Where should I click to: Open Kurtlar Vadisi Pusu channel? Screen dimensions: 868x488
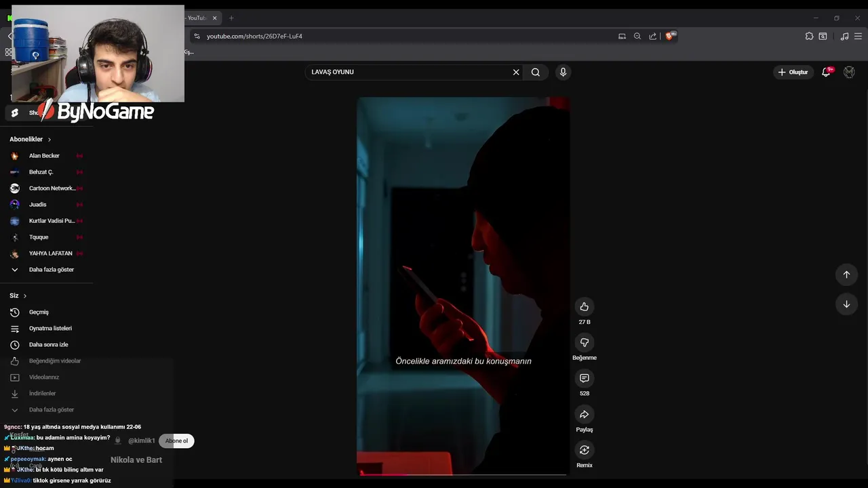(52, 221)
